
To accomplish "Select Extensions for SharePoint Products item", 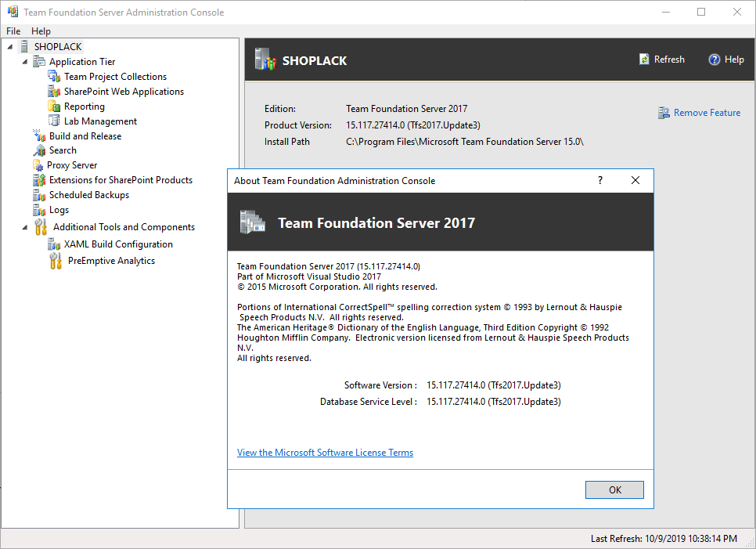I will point(121,180).
